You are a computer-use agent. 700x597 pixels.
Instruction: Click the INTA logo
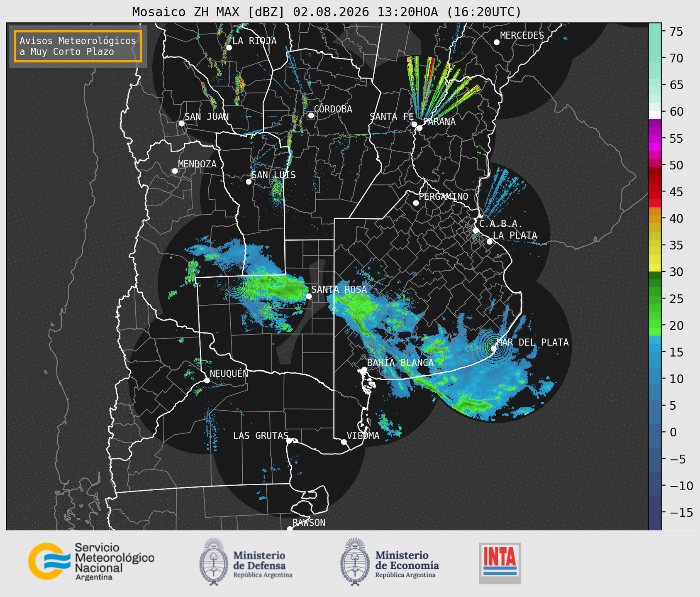pos(500,563)
